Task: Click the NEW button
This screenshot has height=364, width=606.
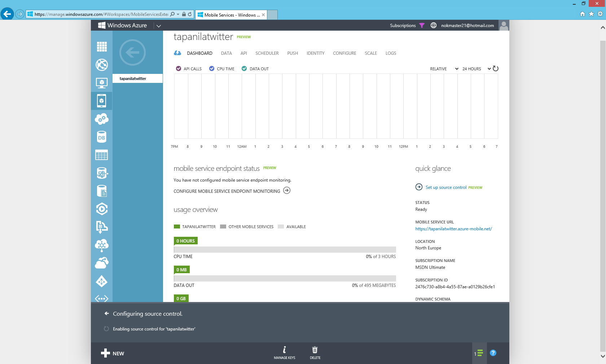Action: pos(113,353)
